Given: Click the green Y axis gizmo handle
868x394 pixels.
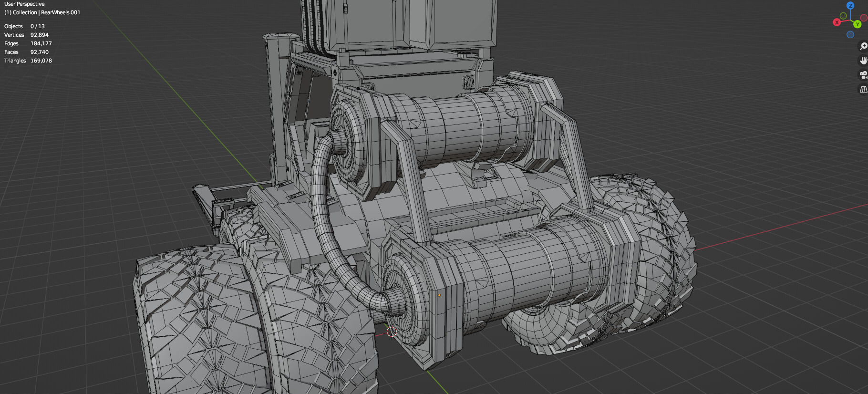Looking at the screenshot, I should (857, 24).
